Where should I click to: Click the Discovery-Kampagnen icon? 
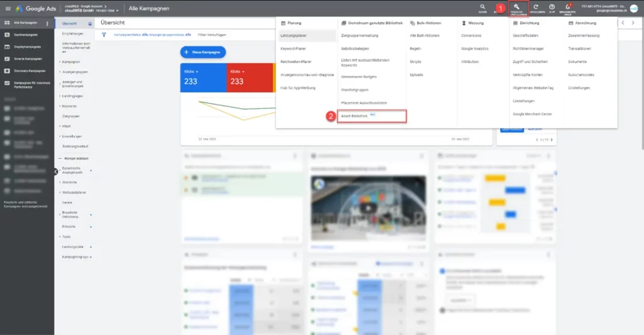[7, 71]
